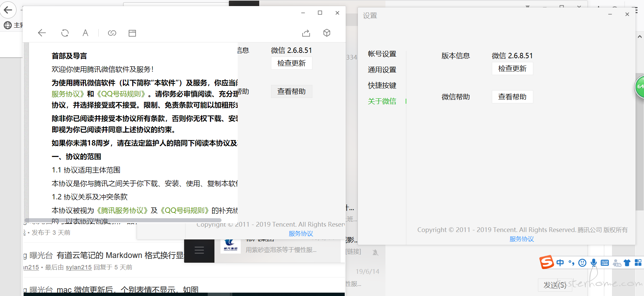Image resolution: width=644 pixels, height=296 pixels.
Task: Open font size adjustment (A icon)
Action: click(x=86, y=33)
